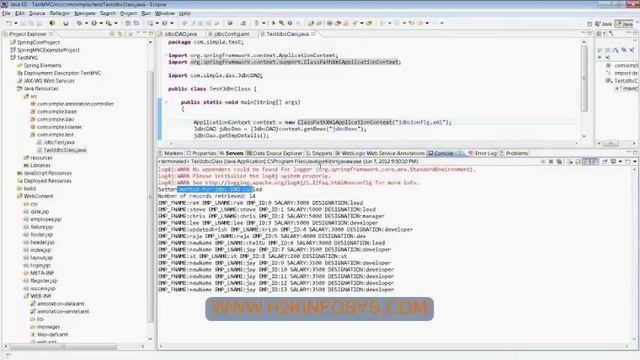
Task: Select com.simple.annotation.controller package
Action: (75, 104)
